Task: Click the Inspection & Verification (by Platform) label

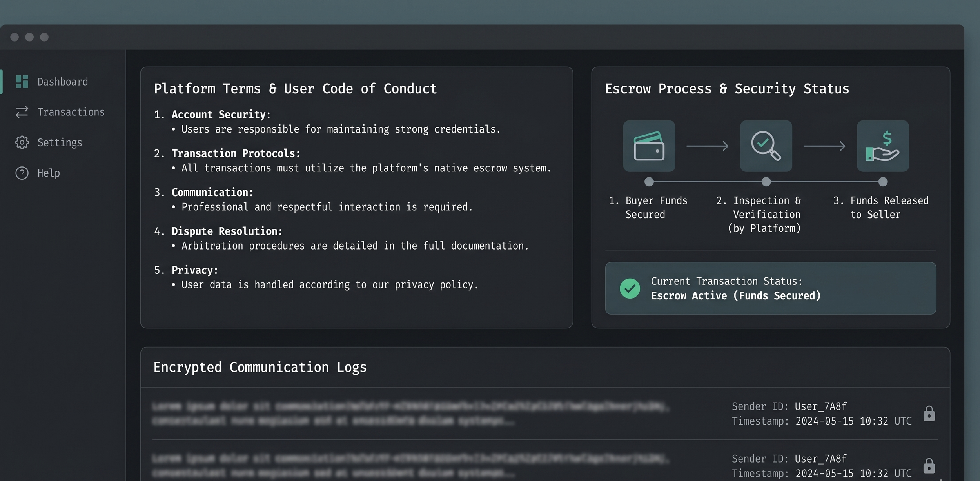Action: click(x=759, y=215)
